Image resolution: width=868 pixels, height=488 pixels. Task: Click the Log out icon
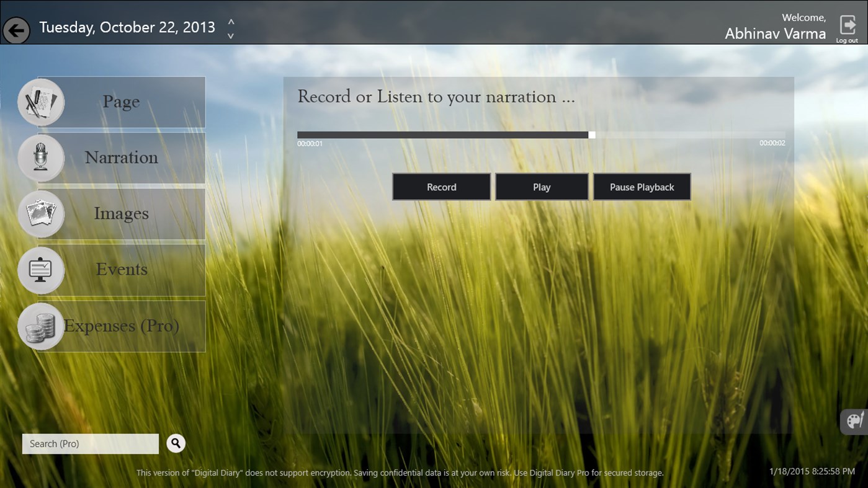[849, 25]
